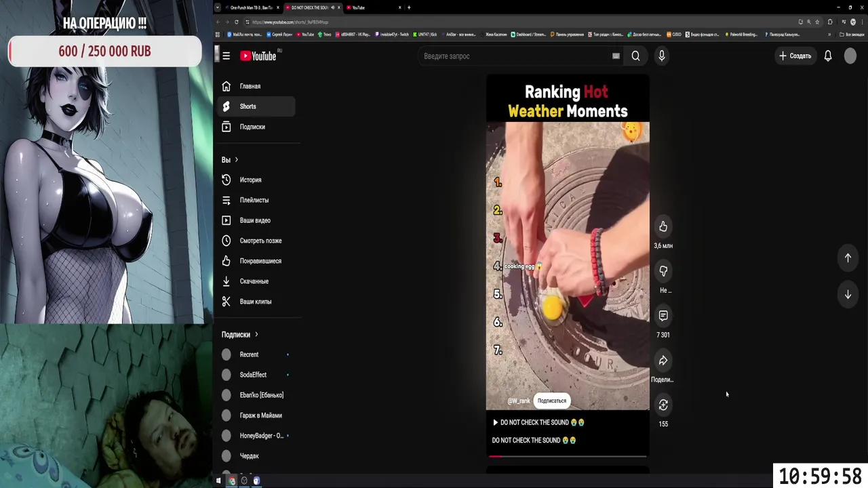This screenshot has height=488, width=868.
Task: Mute the DO NOT CHECK THE SOUND tab
Action: [x=332, y=7]
